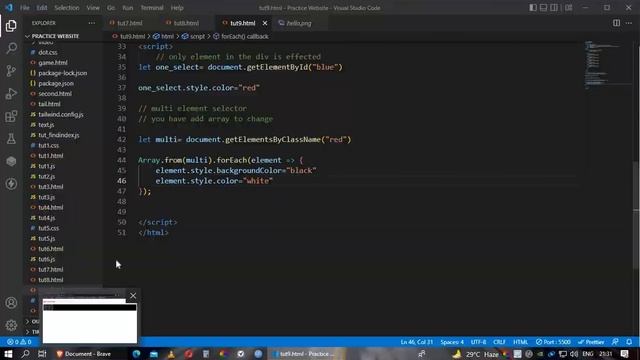
Task: Open the Run and Debug view
Action: 11,93
